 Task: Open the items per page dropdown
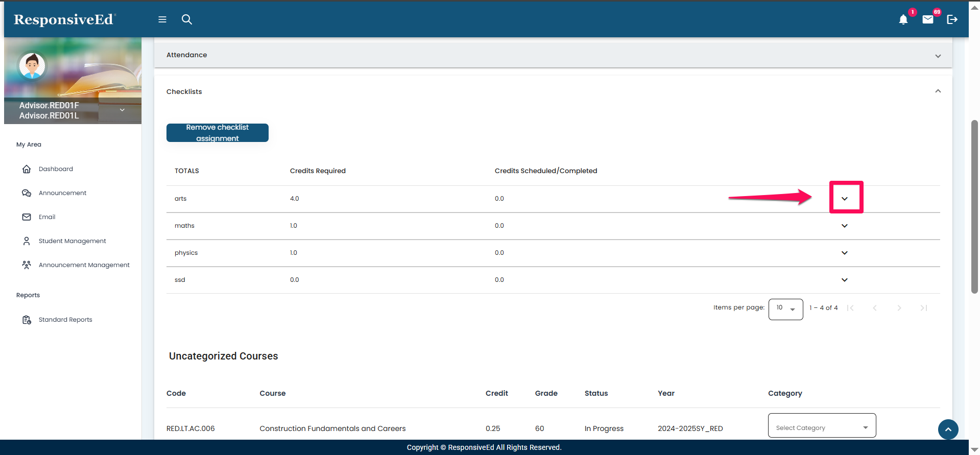[x=785, y=308]
